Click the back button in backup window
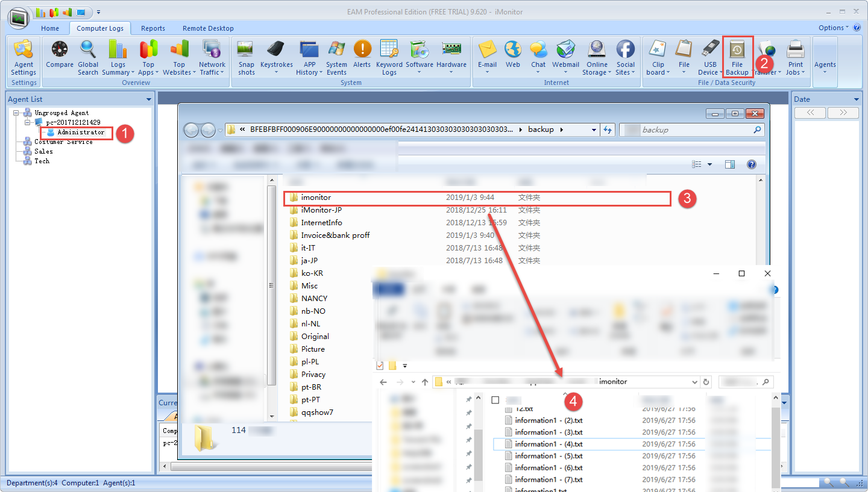868x492 pixels. click(192, 129)
